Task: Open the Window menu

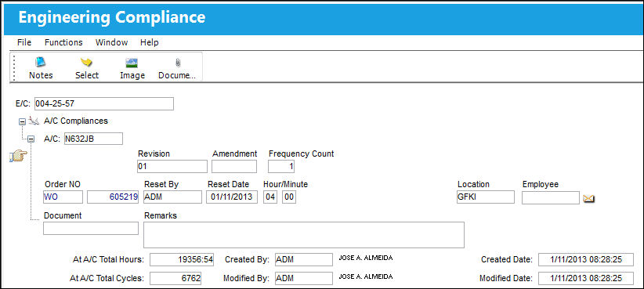Action: [111, 42]
